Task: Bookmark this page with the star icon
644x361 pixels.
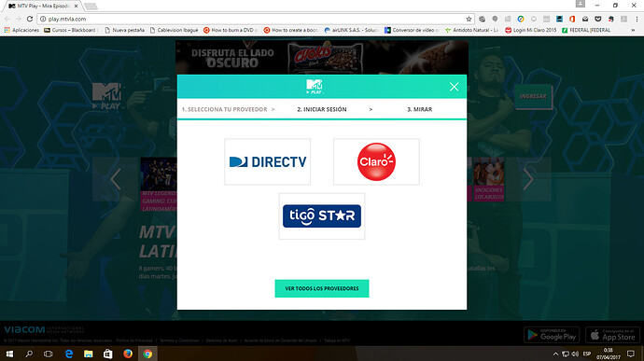Action: [x=469, y=19]
